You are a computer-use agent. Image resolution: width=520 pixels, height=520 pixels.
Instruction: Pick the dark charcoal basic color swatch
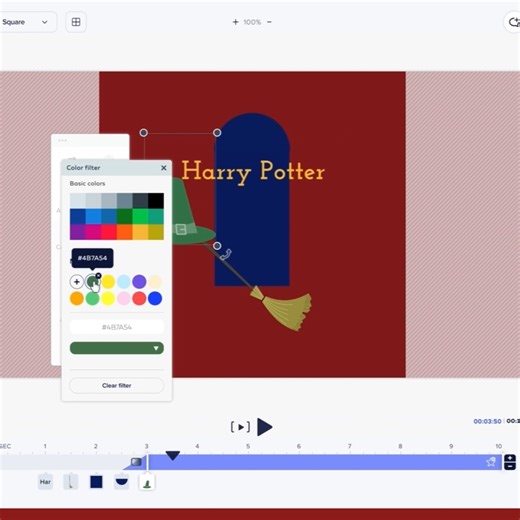coord(140,201)
